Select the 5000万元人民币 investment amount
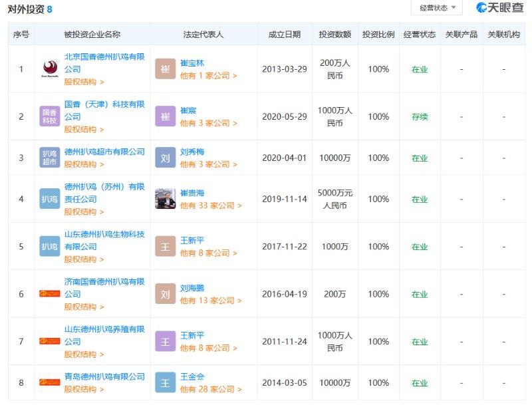Screen dimensions: 532x415 point(335,199)
